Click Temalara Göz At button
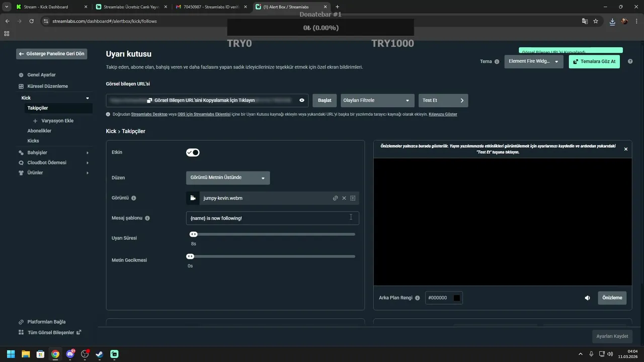This screenshot has width=644, height=362. [x=594, y=61]
